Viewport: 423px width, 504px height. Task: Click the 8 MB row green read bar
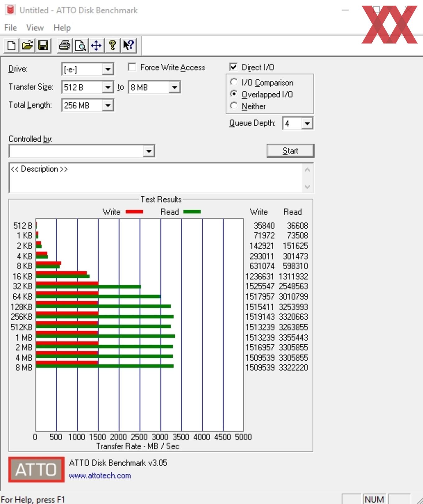pos(105,366)
